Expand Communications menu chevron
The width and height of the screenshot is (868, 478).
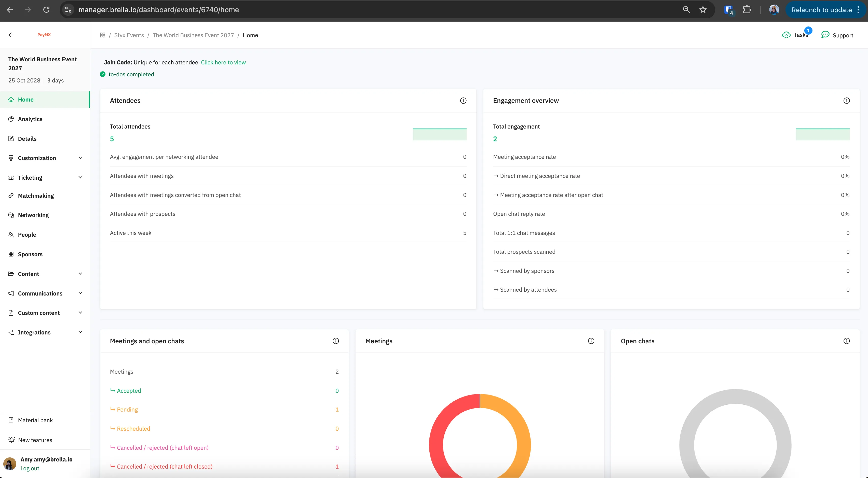pyautogui.click(x=80, y=293)
